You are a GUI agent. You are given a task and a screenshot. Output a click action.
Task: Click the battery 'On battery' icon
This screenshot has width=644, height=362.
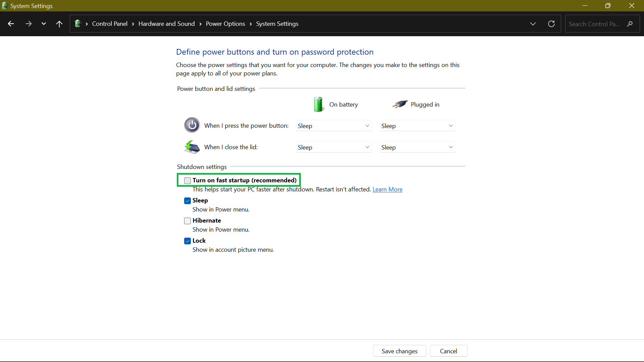tap(318, 104)
